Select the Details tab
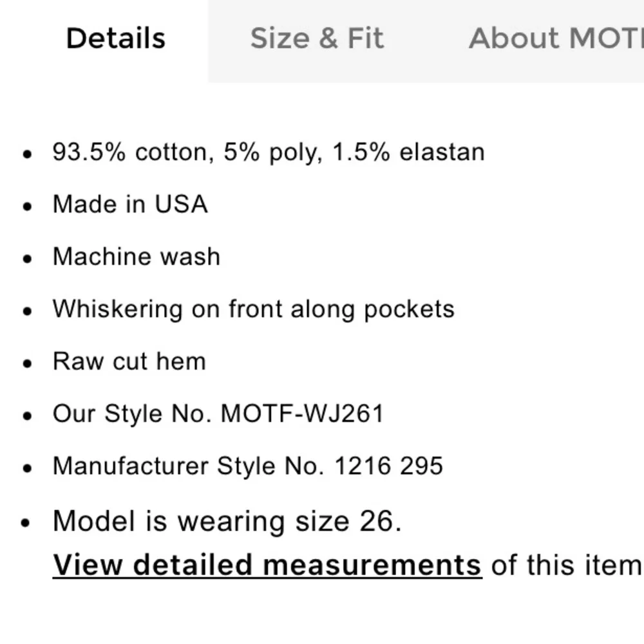The width and height of the screenshot is (644, 644). [x=115, y=39]
